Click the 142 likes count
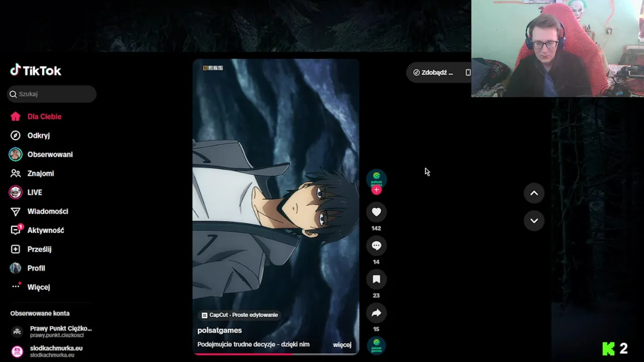The height and width of the screenshot is (362, 644). (x=376, y=228)
